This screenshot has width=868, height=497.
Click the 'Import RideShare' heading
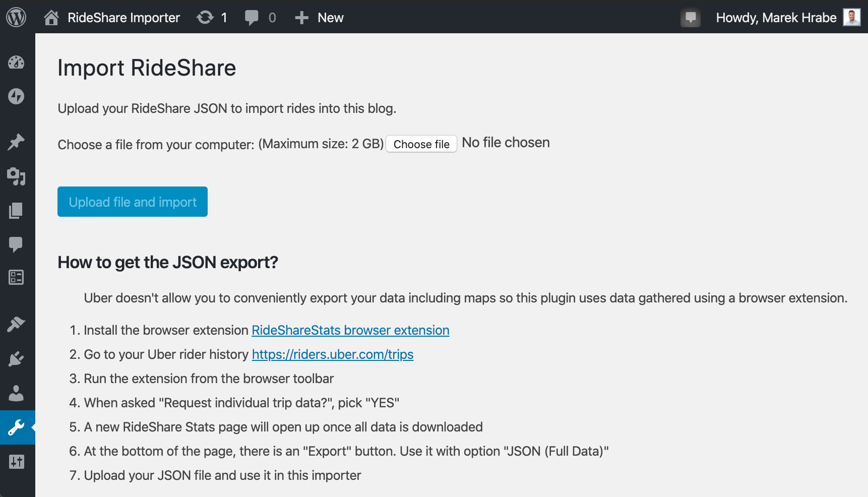tap(147, 68)
